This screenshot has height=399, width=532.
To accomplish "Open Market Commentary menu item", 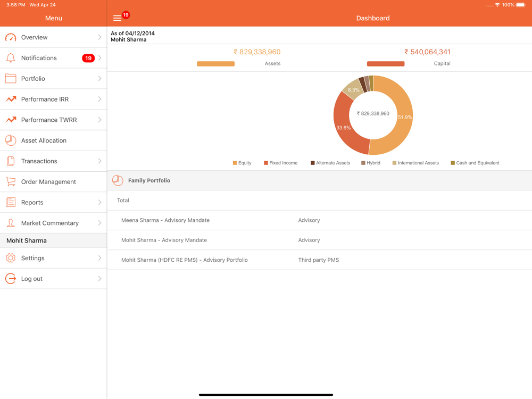I will click(x=50, y=223).
